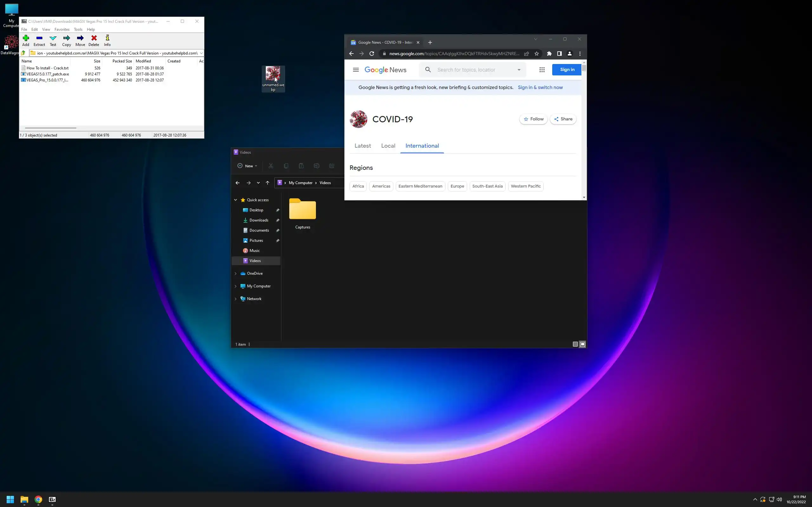The height and width of the screenshot is (507, 812).
Task: Click Sign in & switch now link
Action: click(540, 87)
